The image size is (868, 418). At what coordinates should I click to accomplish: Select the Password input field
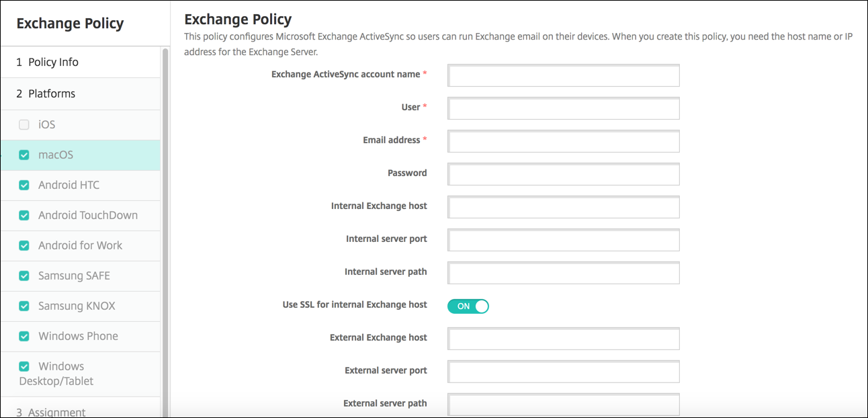point(564,174)
